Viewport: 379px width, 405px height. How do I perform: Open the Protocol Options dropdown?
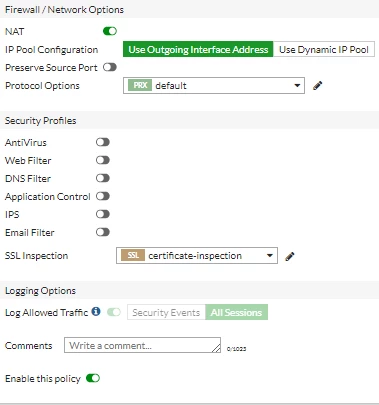pos(214,86)
